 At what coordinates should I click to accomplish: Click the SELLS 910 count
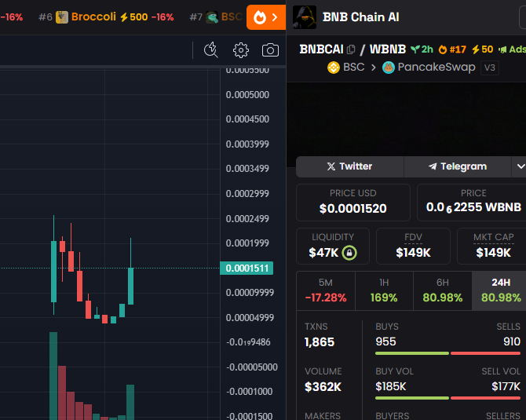coord(512,341)
